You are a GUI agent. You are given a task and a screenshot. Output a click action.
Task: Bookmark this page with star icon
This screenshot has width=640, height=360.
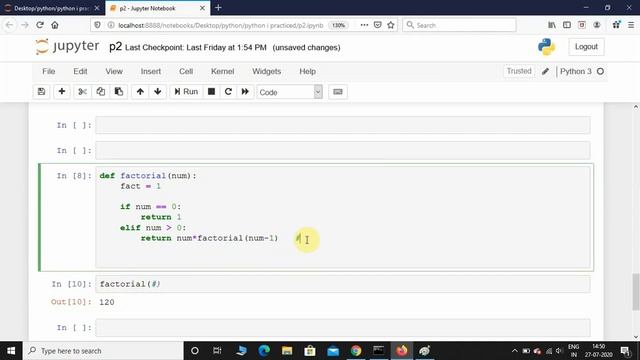click(391, 25)
